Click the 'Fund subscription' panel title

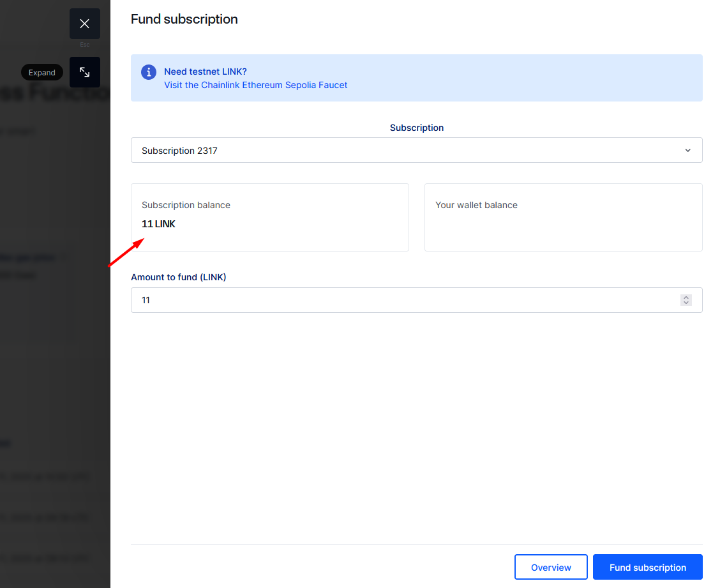coord(184,19)
